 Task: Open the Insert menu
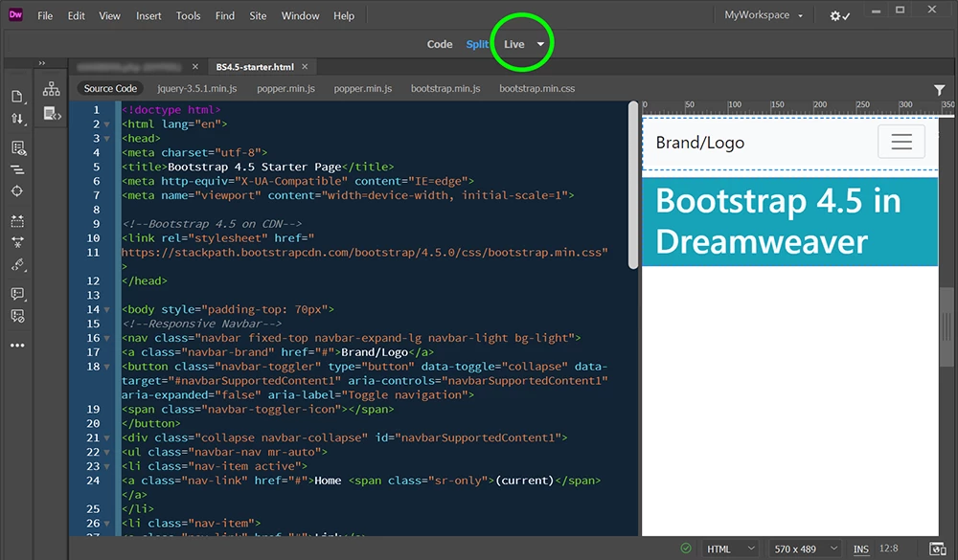(x=148, y=16)
